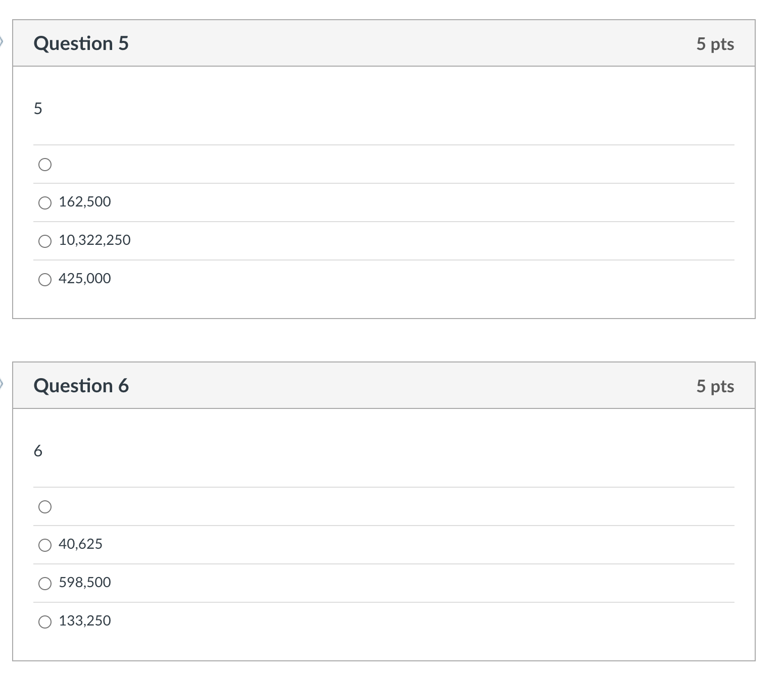Click the 162,500 answer label text
The width and height of the screenshot is (784, 677).
click(85, 202)
